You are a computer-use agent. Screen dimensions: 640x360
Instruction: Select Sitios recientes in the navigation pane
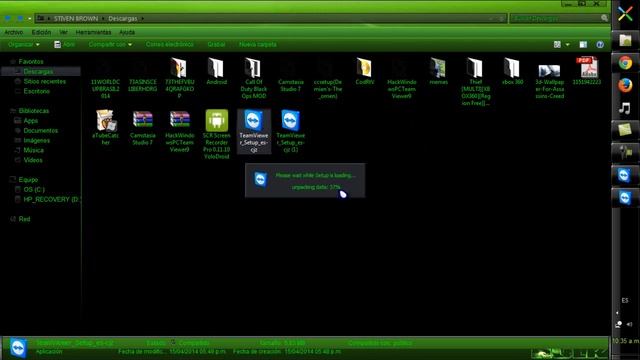[x=44, y=81]
